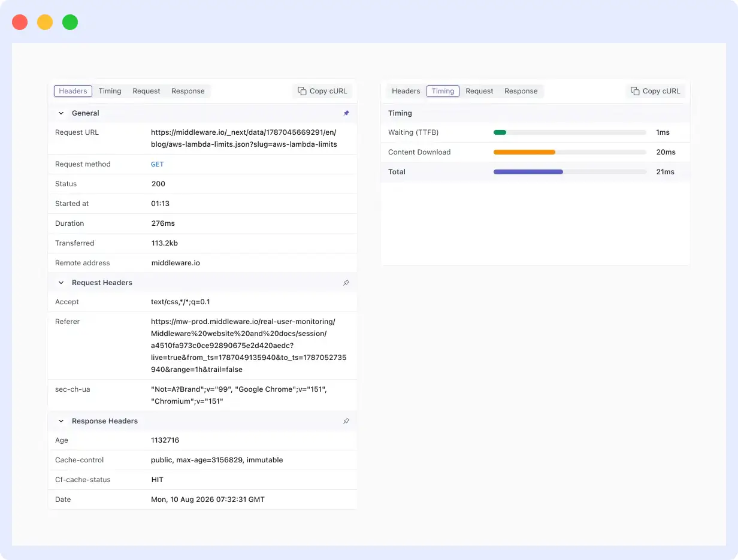Image resolution: width=738 pixels, height=560 pixels.
Task: Collapse the Response Headers chevron
Action: click(x=61, y=421)
